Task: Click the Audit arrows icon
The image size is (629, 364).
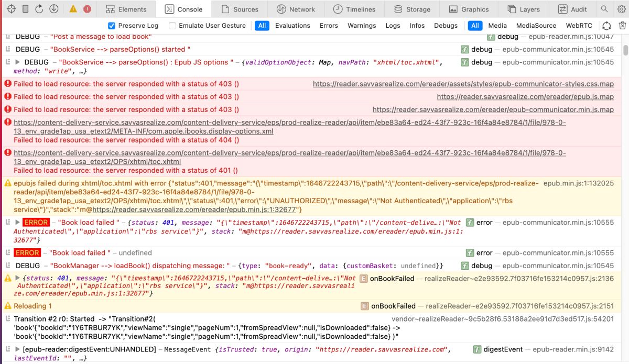Action: pyautogui.click(x=562, y=9)
